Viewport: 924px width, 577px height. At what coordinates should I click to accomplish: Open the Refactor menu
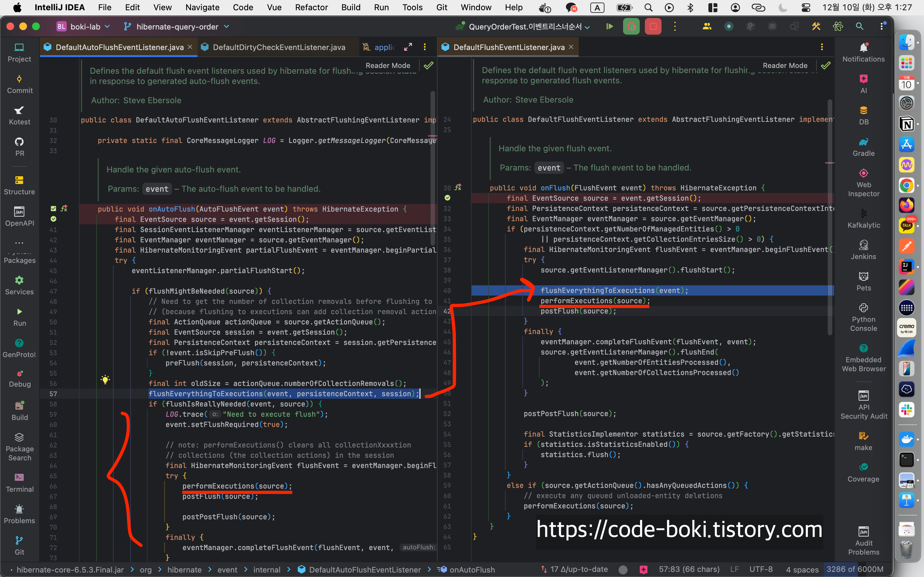pos(311,7)
